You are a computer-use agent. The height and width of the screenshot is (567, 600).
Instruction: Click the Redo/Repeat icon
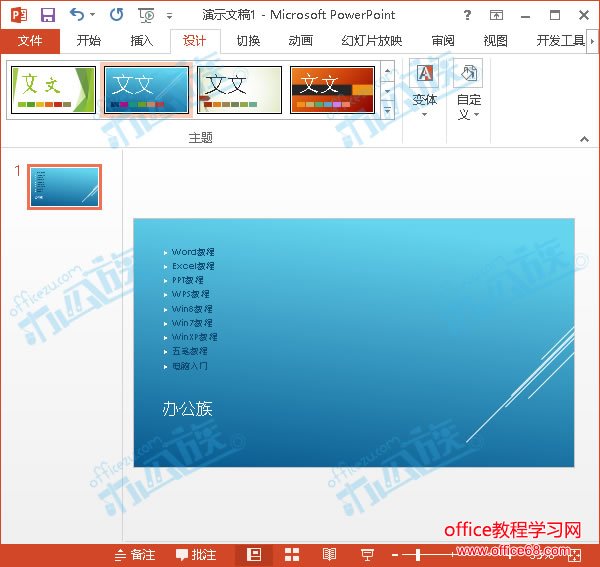pyautogui.click(x=116, y=15)
